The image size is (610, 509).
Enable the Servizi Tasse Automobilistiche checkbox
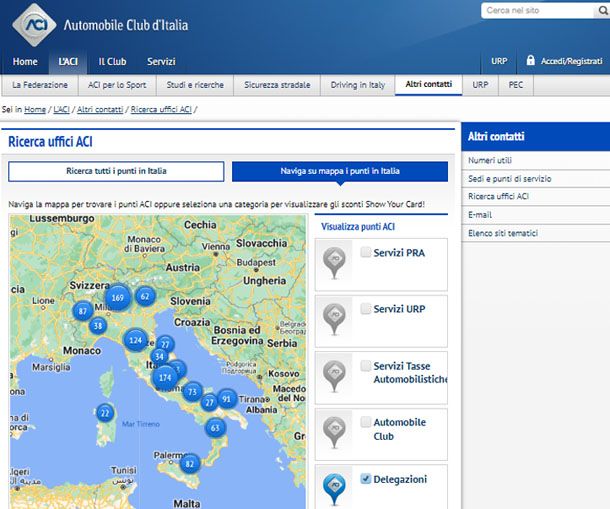tap(366, 366)
